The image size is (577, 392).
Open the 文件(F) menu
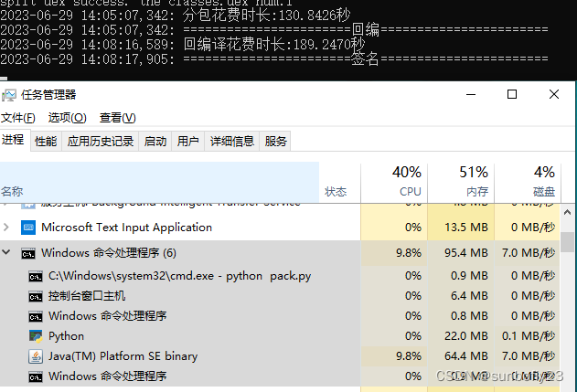coord(18,118)
